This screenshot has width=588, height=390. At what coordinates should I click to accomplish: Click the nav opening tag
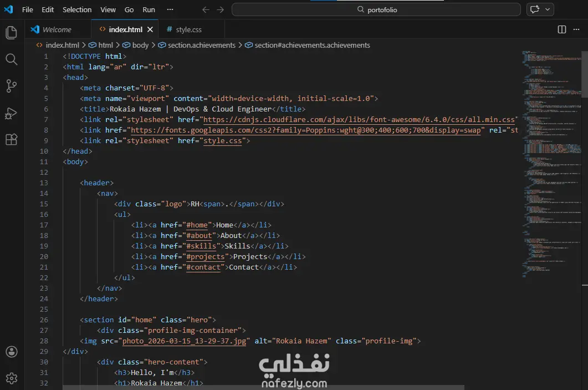click(x=108, y=193)
